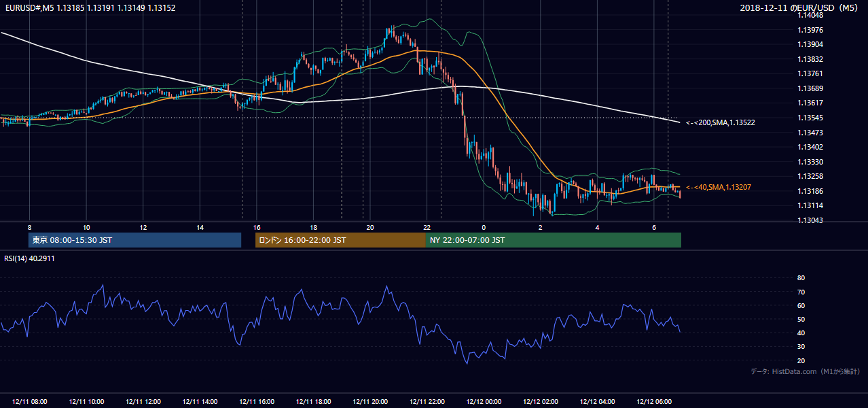The width and height of the screenshot is (868, 408).
Task: Click RSI scale level 80
Action: (x=801, y=278)
